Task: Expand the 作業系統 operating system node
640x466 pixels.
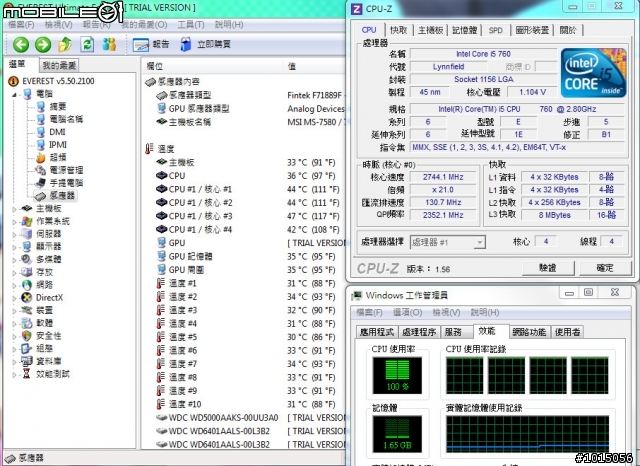Action: tap(14, 221)
